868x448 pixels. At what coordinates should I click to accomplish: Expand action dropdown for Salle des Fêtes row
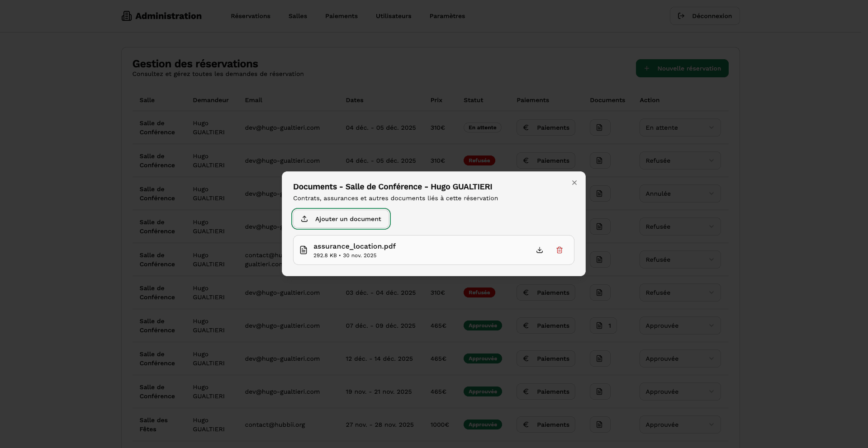tap(679, 424)
